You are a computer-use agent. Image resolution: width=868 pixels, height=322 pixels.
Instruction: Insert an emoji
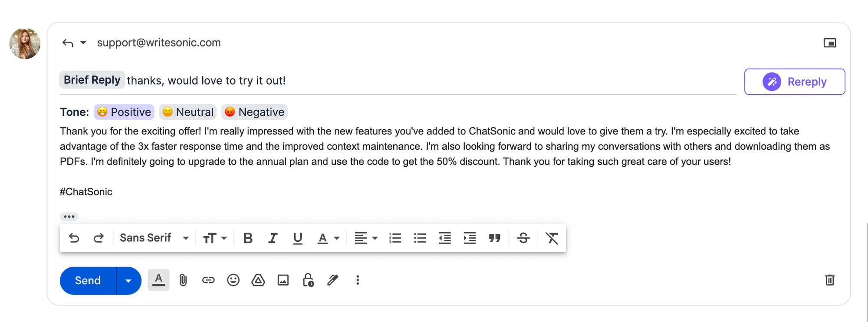tap(233, 280)
